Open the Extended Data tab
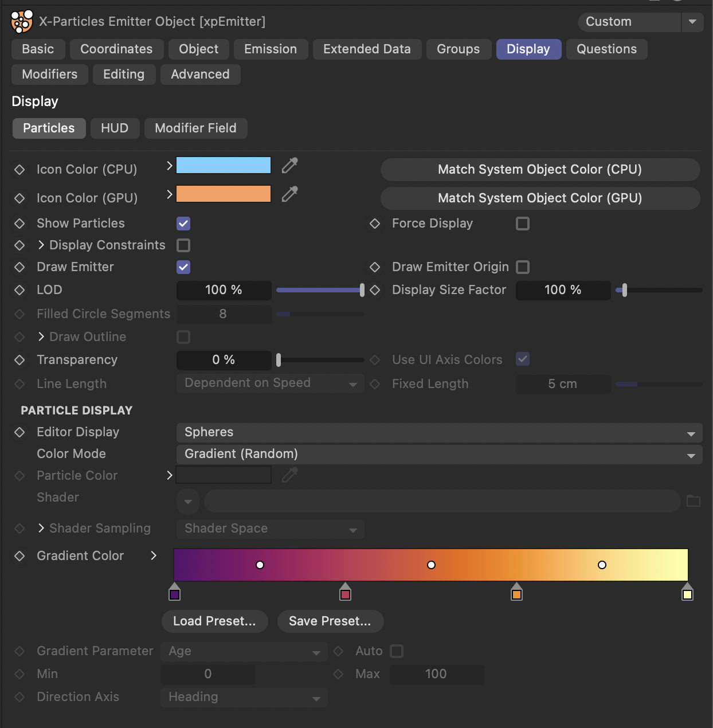Viewport: 713px width, 728px height. pos(367,49)
